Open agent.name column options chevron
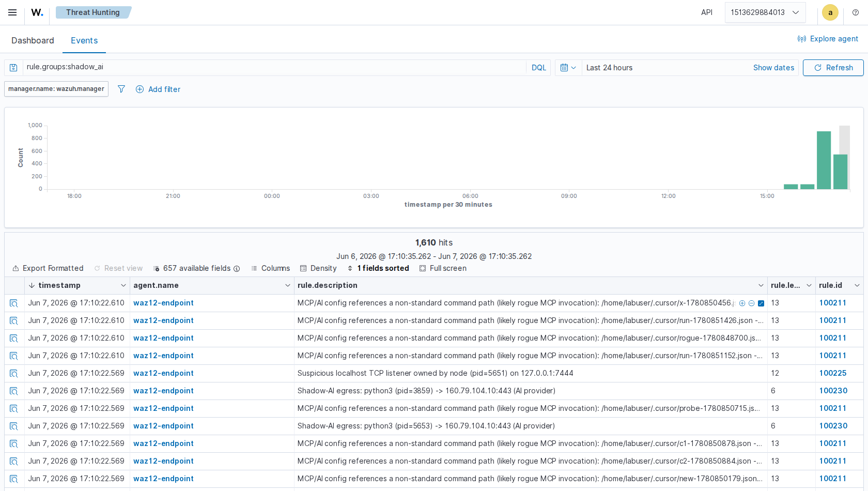Screen dimensions: 868x491 pos(288,285)
